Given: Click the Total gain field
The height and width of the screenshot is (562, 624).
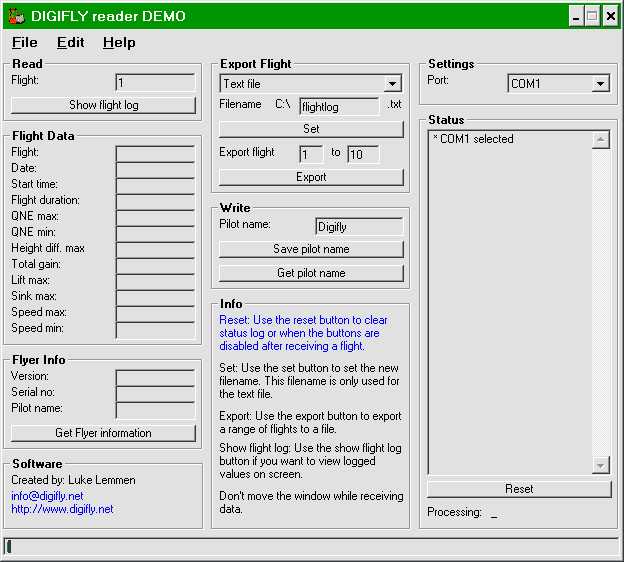Looking at the screenshot, I should [x=156, y=265].
